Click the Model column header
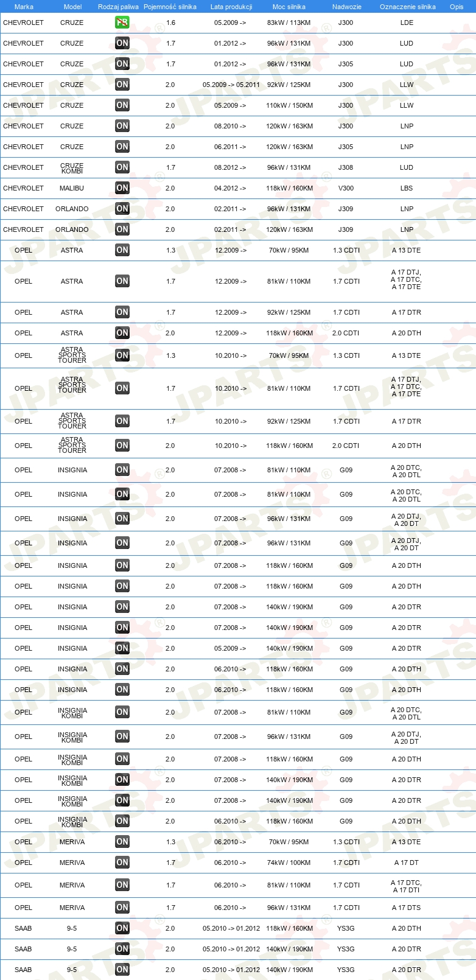476x980 pixels. point(72,7)
